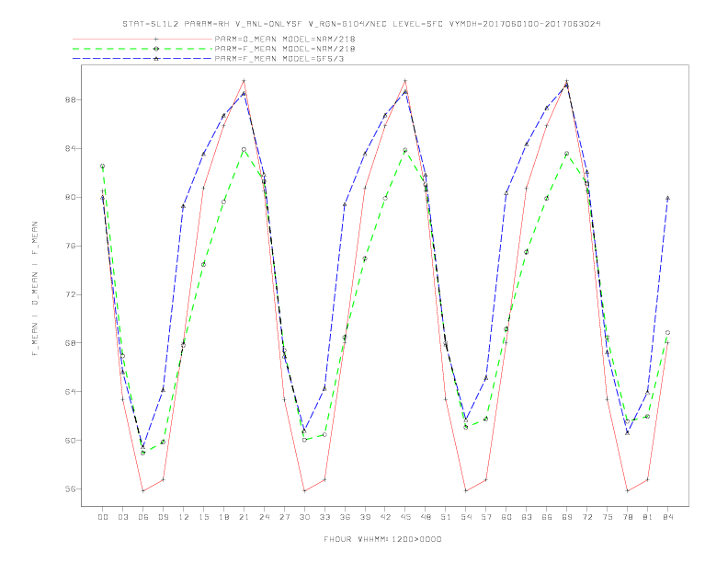Click the y-axis tick label 72
This screenshot has height=563, width=728.
click(71, 294)
